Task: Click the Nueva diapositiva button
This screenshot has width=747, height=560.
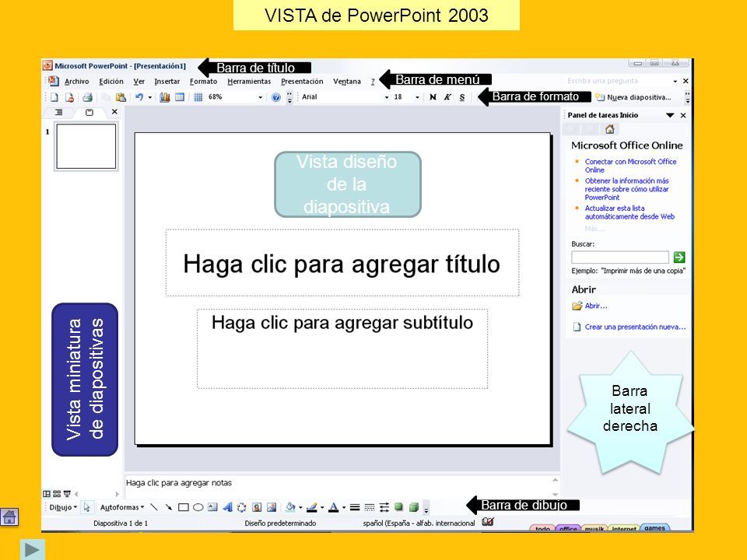Action: pos(633,98)
